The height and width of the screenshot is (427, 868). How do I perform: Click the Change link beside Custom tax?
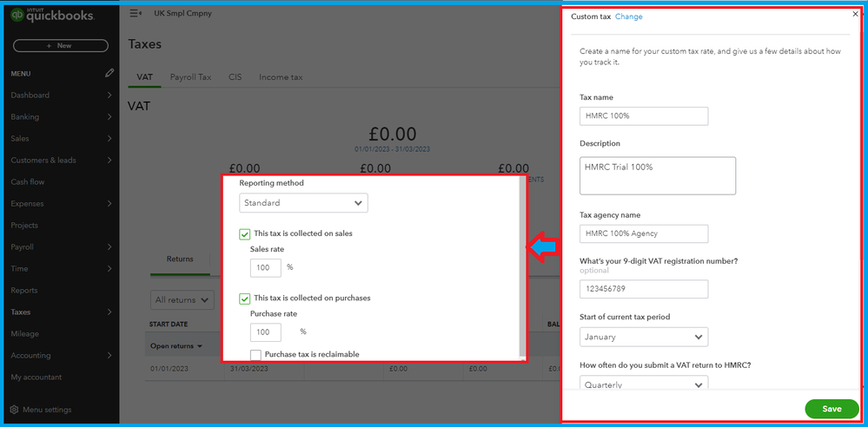tap(628, 16)
